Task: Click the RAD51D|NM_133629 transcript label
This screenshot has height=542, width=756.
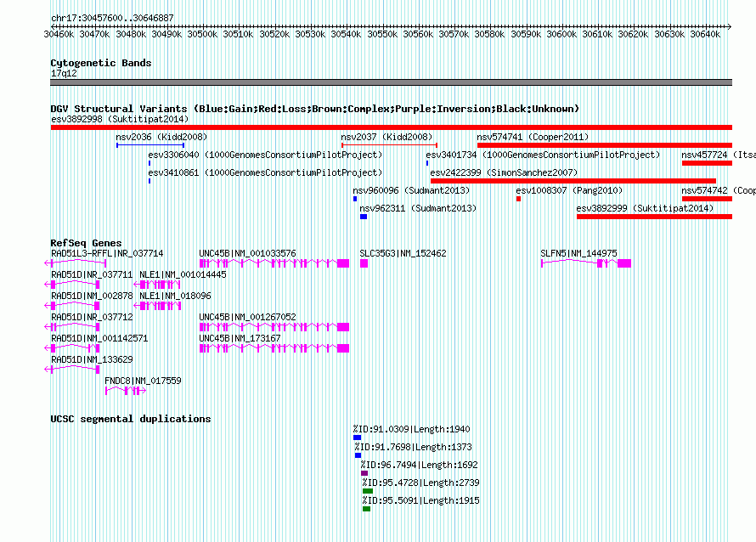Action: 92,359
